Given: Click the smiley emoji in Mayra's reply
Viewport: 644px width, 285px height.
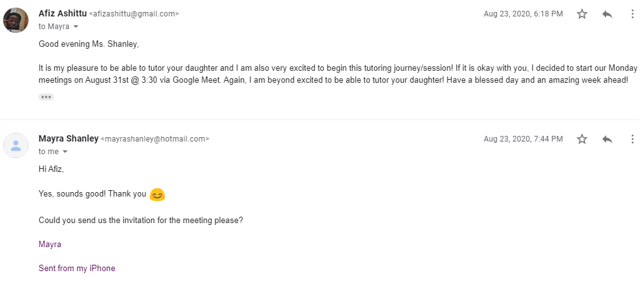Looking at the screenshot, I should [x=157, y=195].
